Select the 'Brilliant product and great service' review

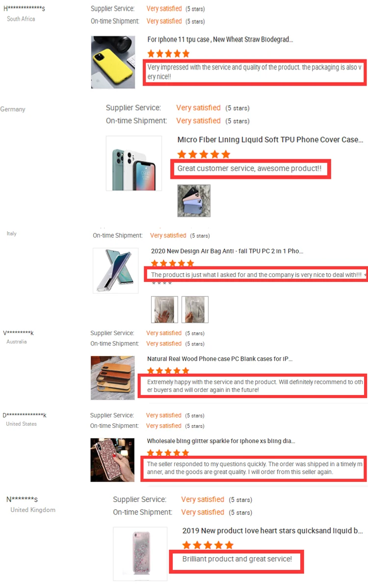click(237, 559)
